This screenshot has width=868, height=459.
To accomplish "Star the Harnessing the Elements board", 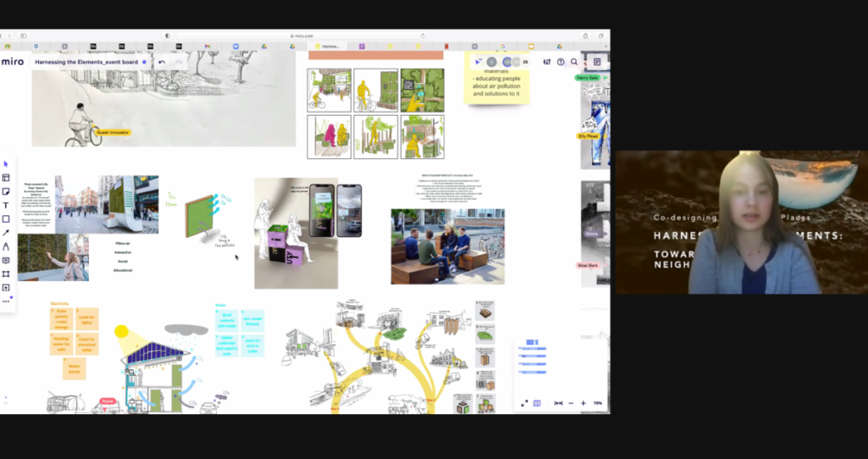I will [144, 62].
